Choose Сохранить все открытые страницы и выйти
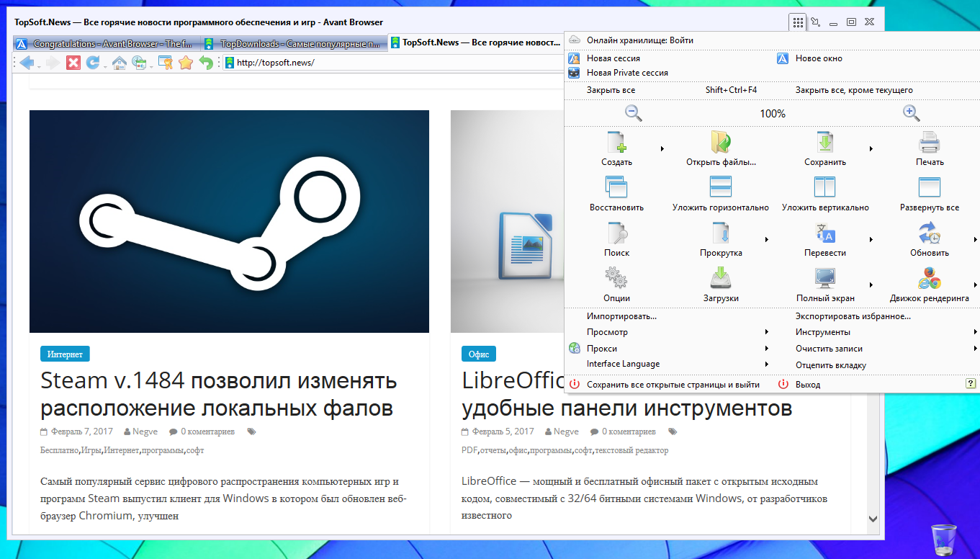The image size is (980, 559). [673, 385]
